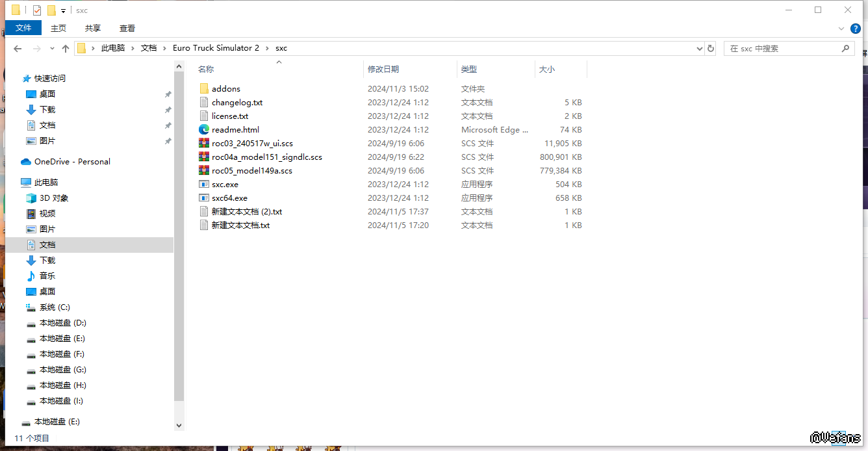Select 此电脑 in the navigation pane
The width and height of the screenshot is (868, 451).
click(x=46, y=182)
